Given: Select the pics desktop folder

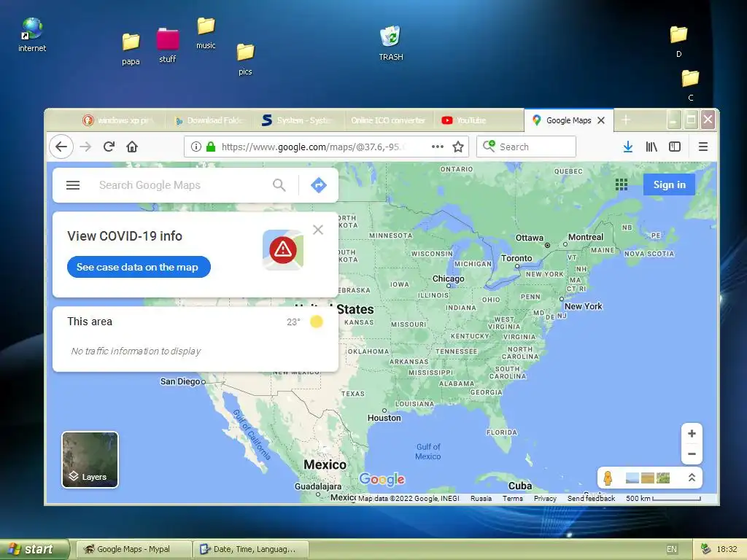Looking at the screenshot, I should 245,59.
